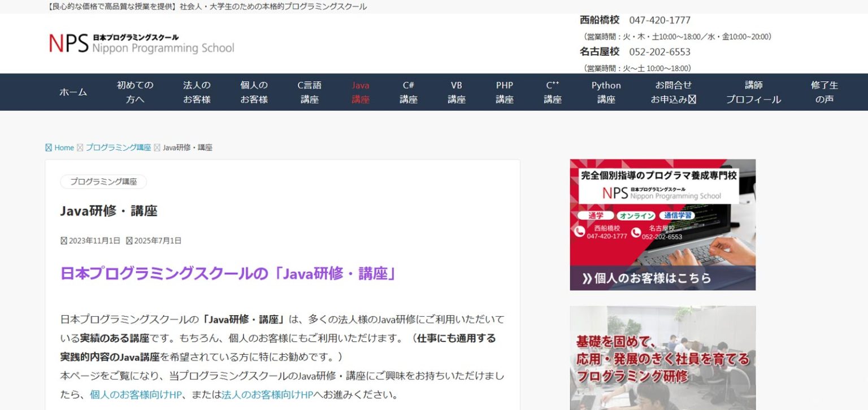868x410 pixels.
Task: Click the home icon in the breadcrumb
Action: click(49, 147)
